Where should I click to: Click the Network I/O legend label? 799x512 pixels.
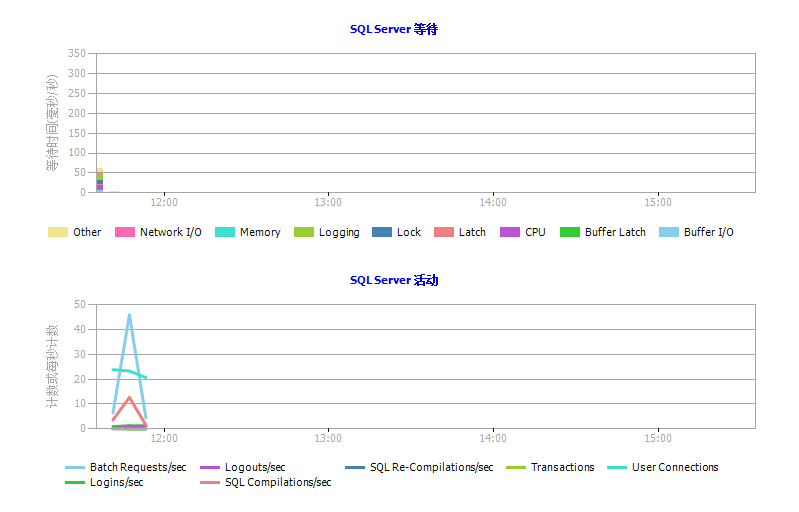tap(171, 232)
